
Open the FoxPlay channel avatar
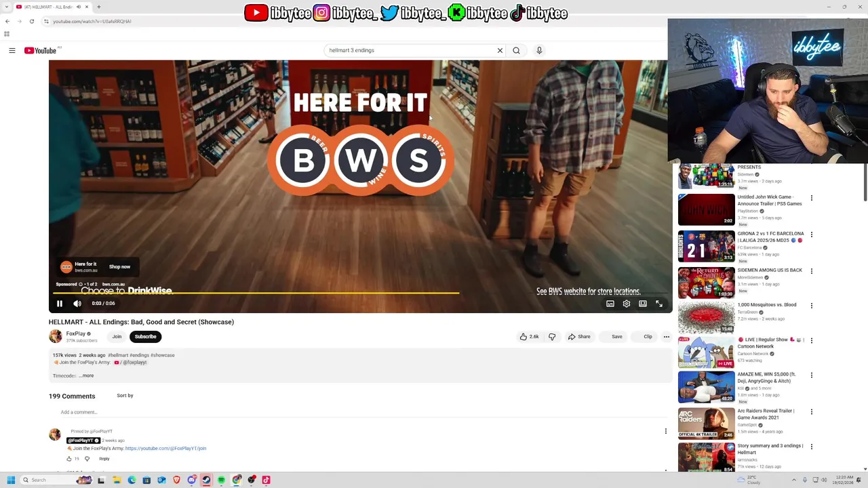pos(56,336)
